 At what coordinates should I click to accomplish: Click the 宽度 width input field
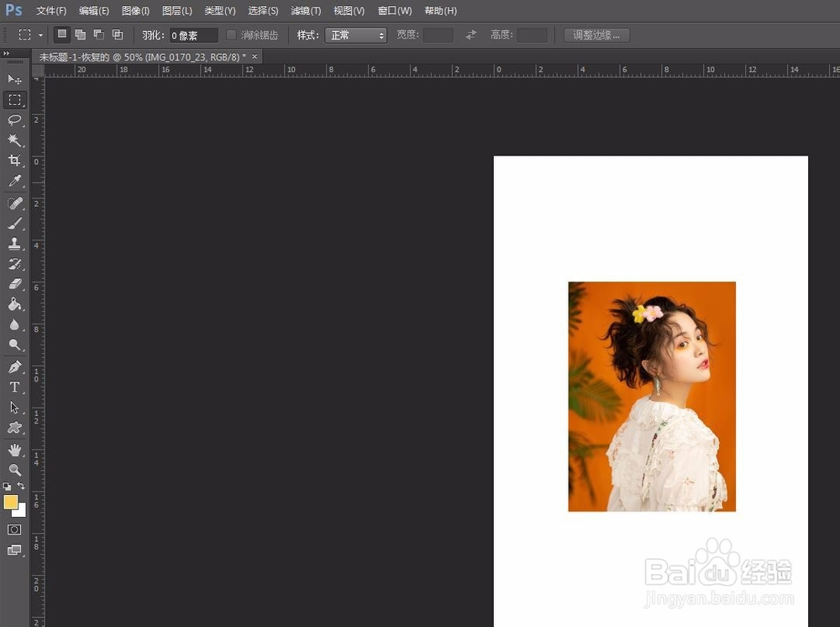[x=438, y=35]
